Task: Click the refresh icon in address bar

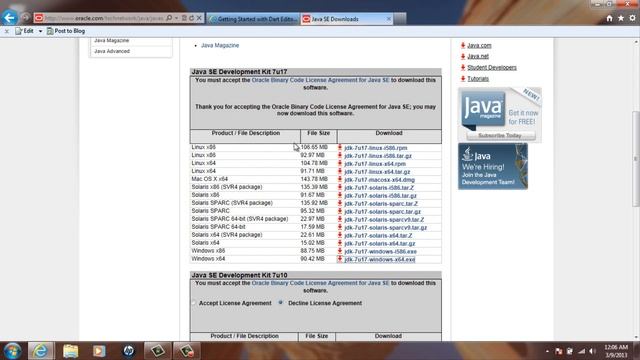Action: pyautogui.click(x=191, y=18)
